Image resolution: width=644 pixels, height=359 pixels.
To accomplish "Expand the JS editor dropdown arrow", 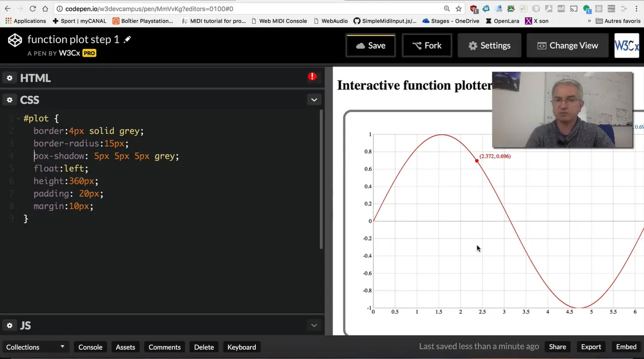I will click(x=314, y=325).
